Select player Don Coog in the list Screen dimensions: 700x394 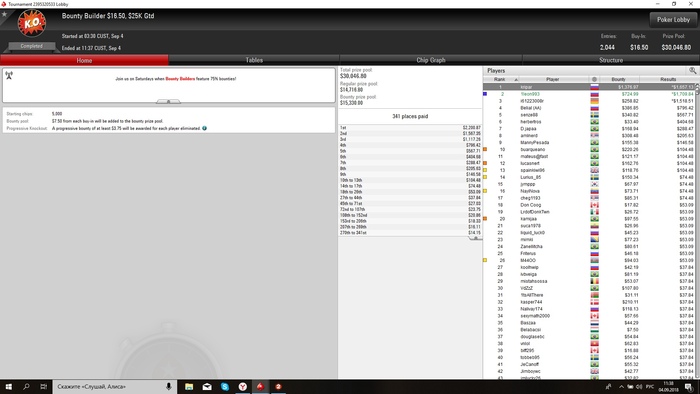(531, 205)
